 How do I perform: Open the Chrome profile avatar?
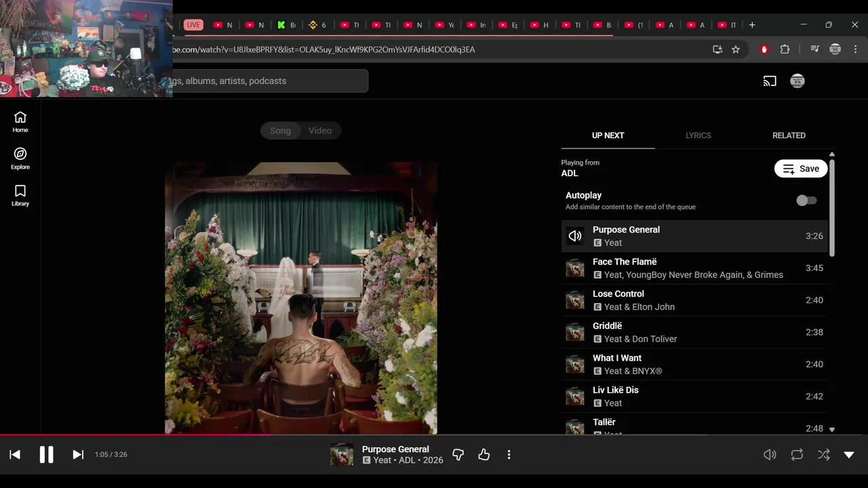pyautogui.click(x=835, y=49)
